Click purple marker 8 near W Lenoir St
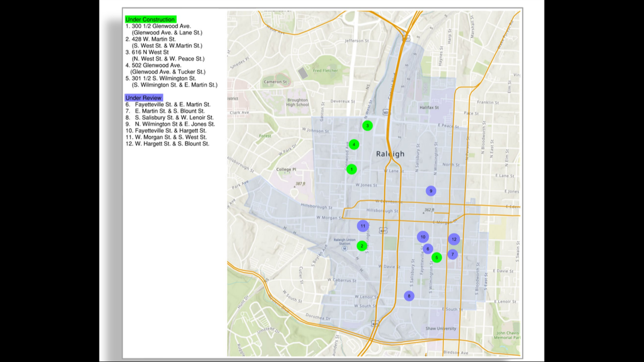This screenshot has width=644, height=362. 409,295
